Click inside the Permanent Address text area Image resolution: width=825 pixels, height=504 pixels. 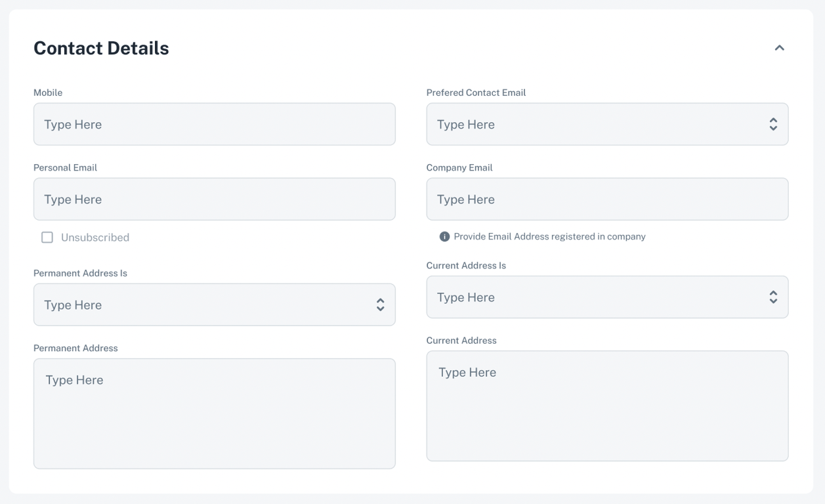tap(214, 413)
